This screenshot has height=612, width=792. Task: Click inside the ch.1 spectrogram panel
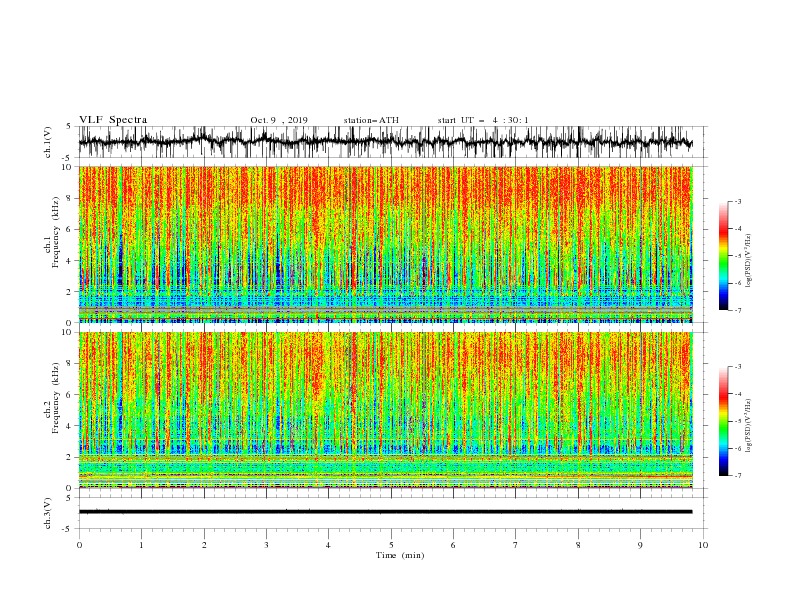(x=385, y=244)
